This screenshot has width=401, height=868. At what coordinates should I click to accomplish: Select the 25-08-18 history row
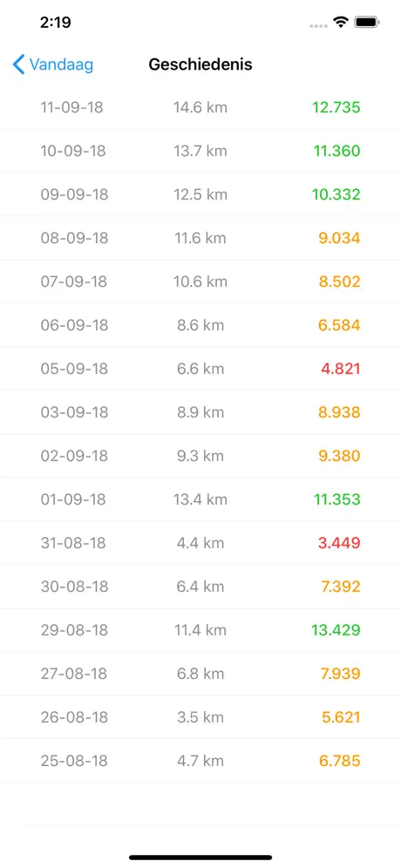point(200,761)
